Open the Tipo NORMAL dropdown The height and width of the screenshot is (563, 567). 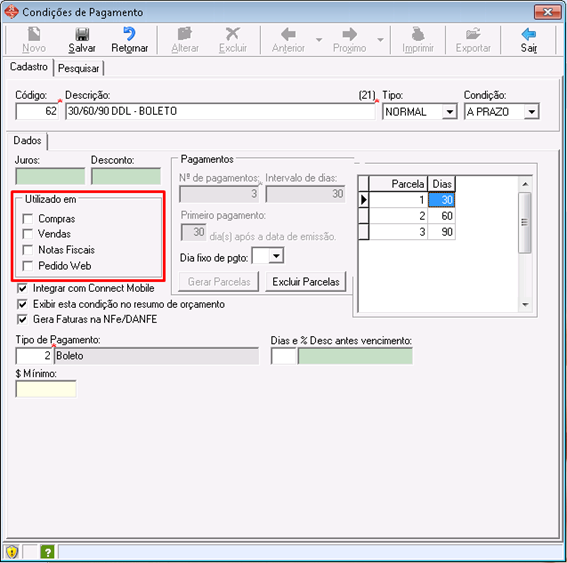(449, 112)
